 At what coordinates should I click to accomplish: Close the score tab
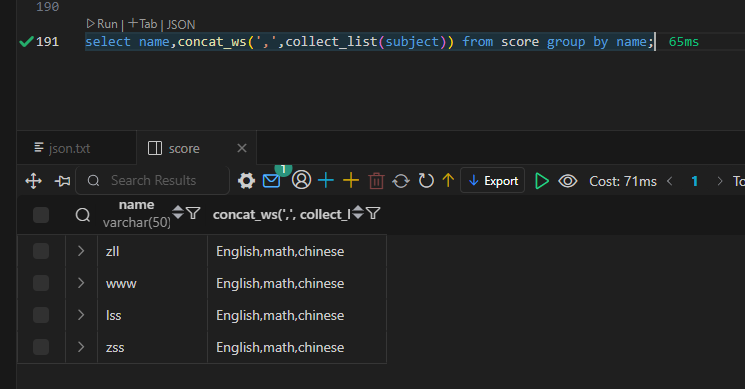(x=242, y=148)
